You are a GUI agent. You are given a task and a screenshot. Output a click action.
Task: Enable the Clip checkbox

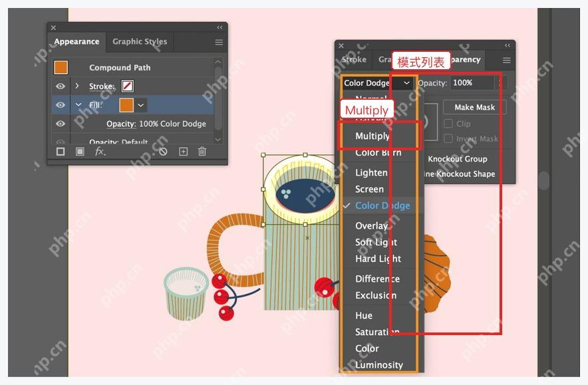[448, 124]
